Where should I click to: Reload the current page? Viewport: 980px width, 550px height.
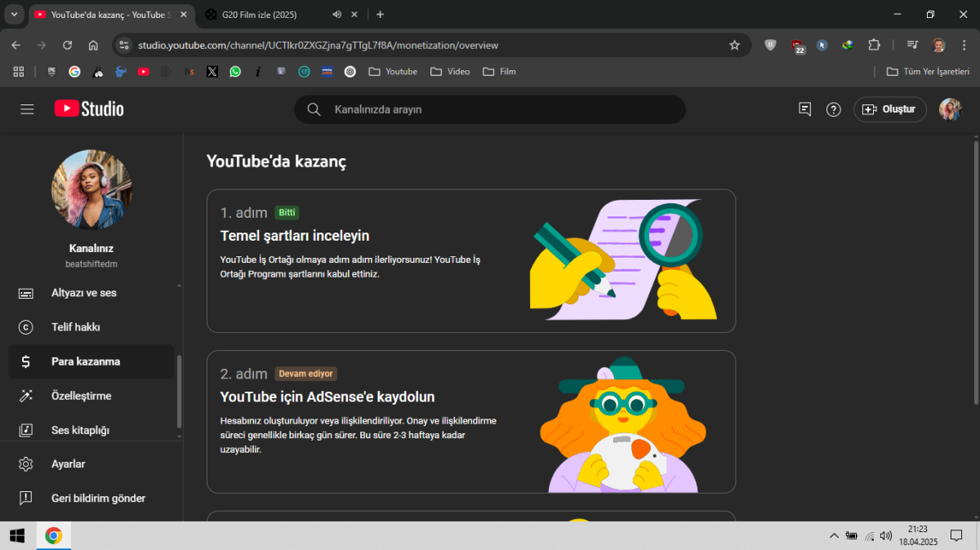[x=67, y=45]
